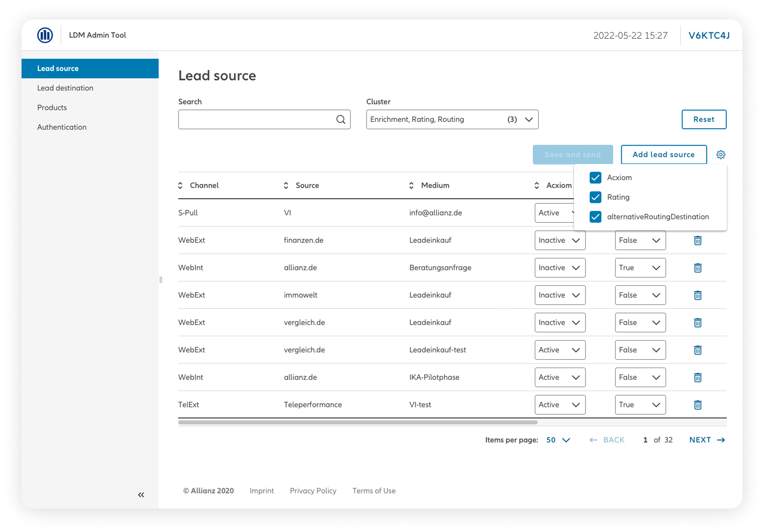Delete the Beratungsanfrage row with trash icon
This screenshot has height=532, width=764.
pyautogui.click(x=698, y=268)
